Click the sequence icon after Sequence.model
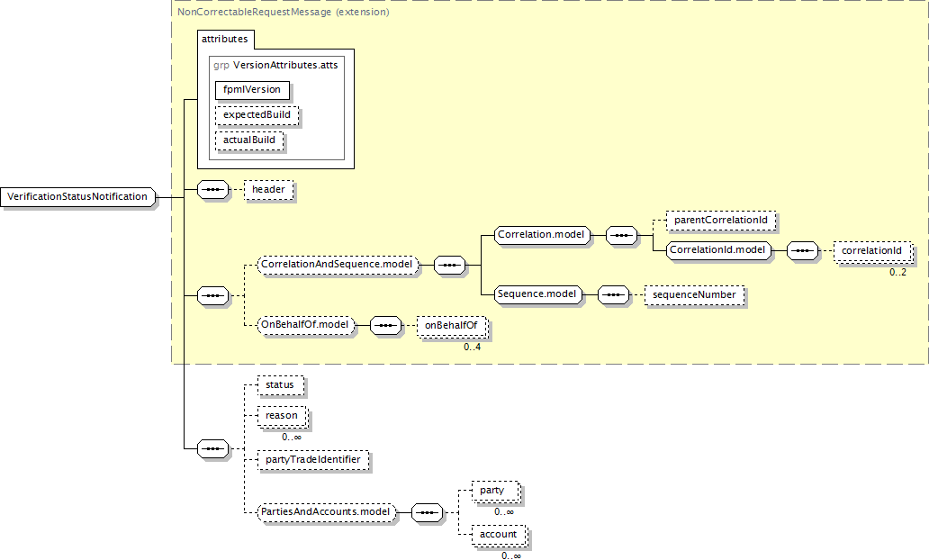The width and height of the screenshot is (929, 560). coord(614,294)
